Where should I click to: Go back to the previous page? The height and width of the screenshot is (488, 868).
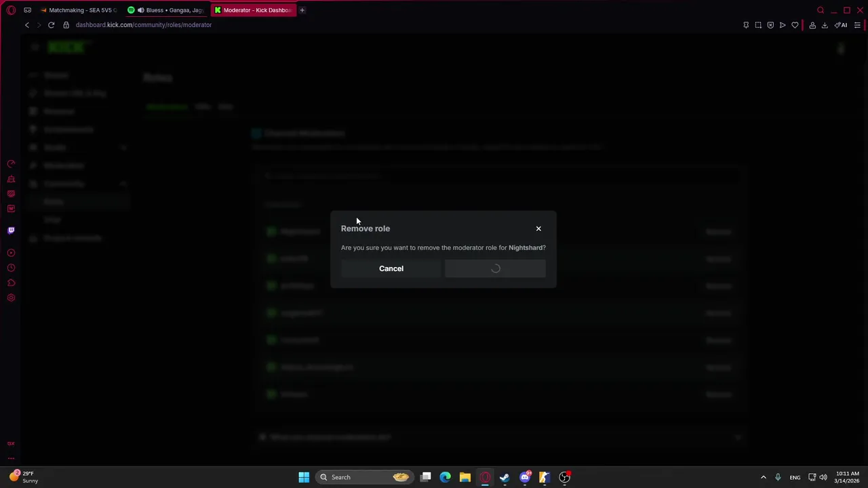27,25
